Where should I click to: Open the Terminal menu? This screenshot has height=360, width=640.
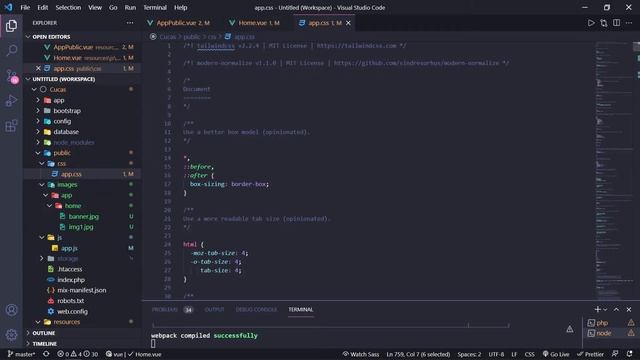155,7
